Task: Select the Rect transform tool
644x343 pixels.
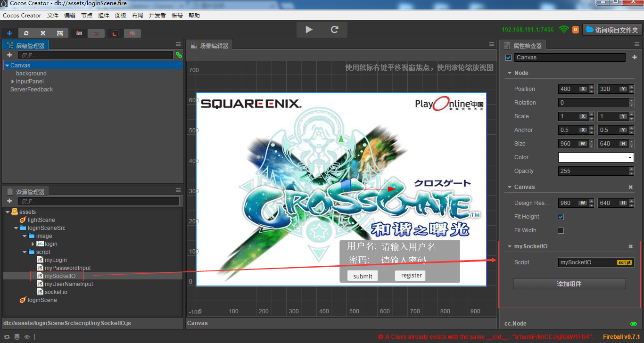Action: coord(60,33)
